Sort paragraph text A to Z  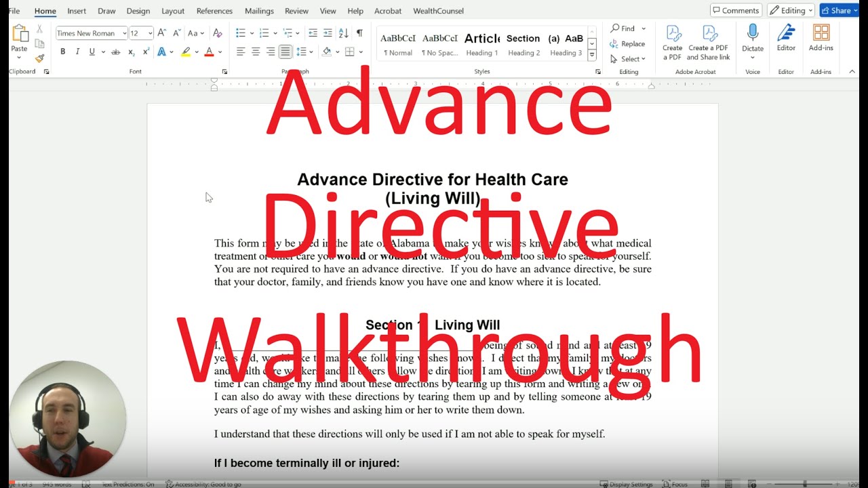(343, 33)
